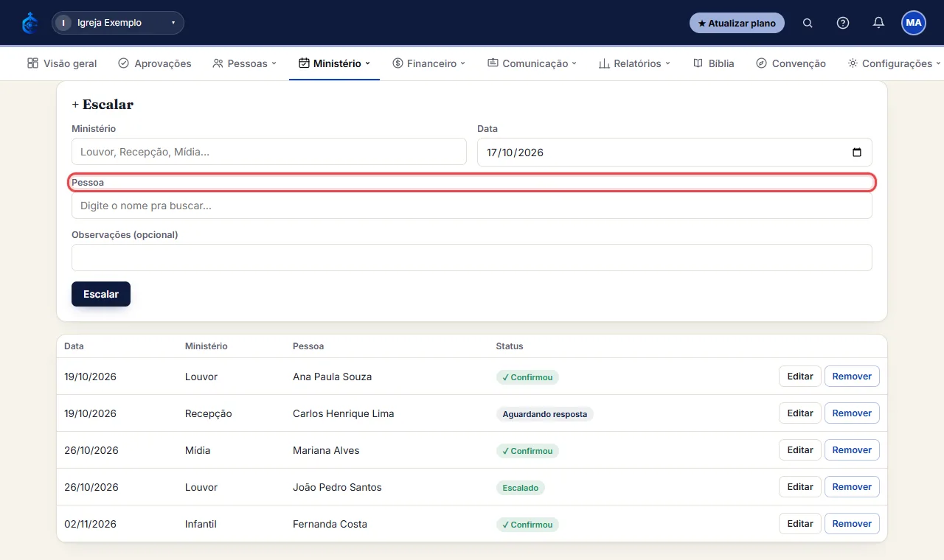Click the Bíblia book icon

click(x=698, y=63)
